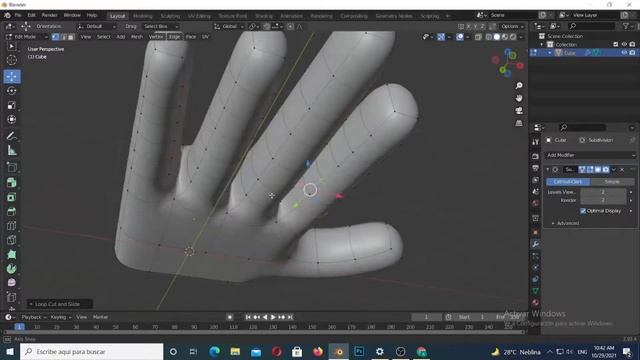
Task: Hide Collection with its eye icon
Action: pyautogui.click(x=624, y=44)
